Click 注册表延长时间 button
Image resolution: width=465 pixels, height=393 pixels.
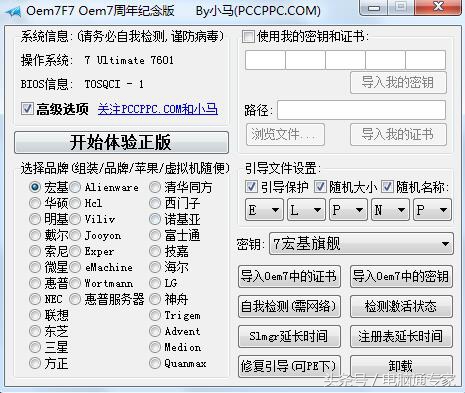pyautogui.click(x=401, y=336)
